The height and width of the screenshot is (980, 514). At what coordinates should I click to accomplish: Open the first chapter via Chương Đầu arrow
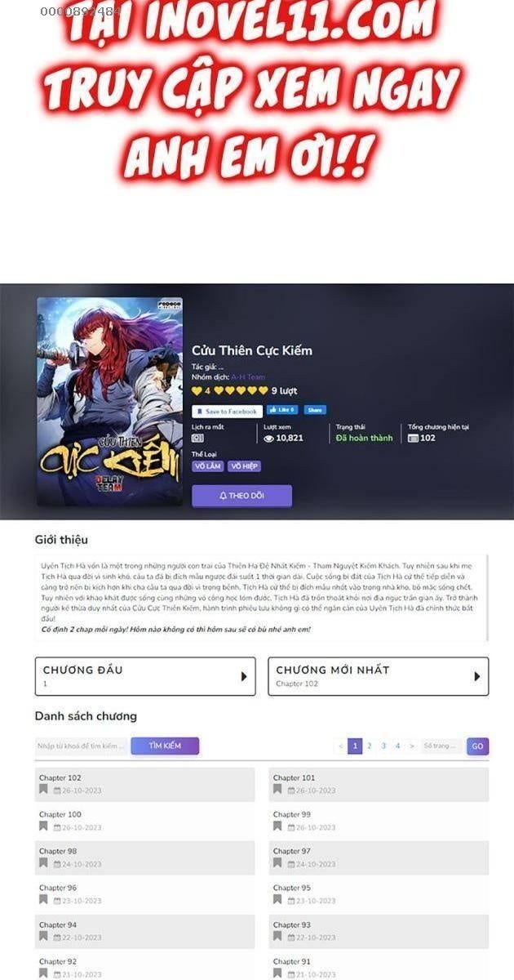(x=243, y=676)
